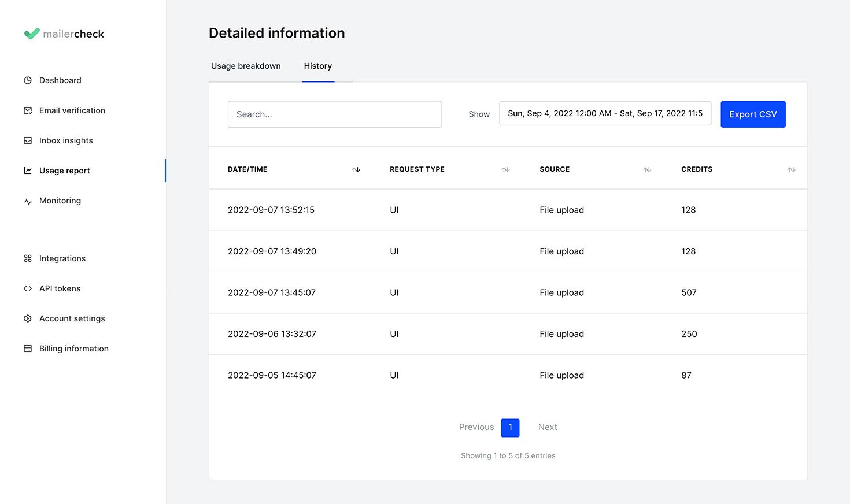Open Billing information

[x=74, y=349]
